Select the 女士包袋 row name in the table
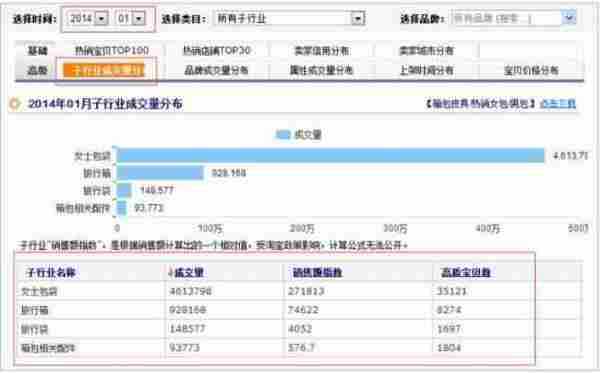This screenshot has width=600, height=373. tap(39, 292)
